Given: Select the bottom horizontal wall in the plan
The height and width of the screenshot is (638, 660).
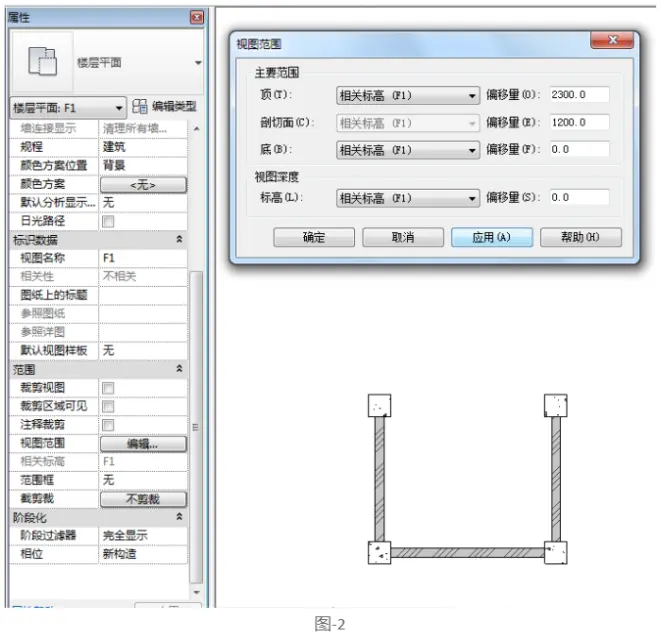Looking at the screenshot, I should (468, 553).
